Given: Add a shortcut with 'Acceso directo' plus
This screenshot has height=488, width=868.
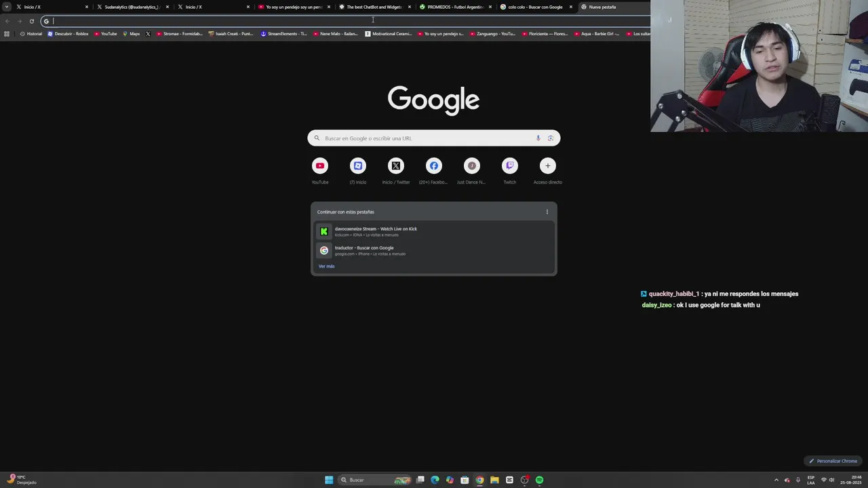Looking at the screenshot, I should (x=548, y=171).
